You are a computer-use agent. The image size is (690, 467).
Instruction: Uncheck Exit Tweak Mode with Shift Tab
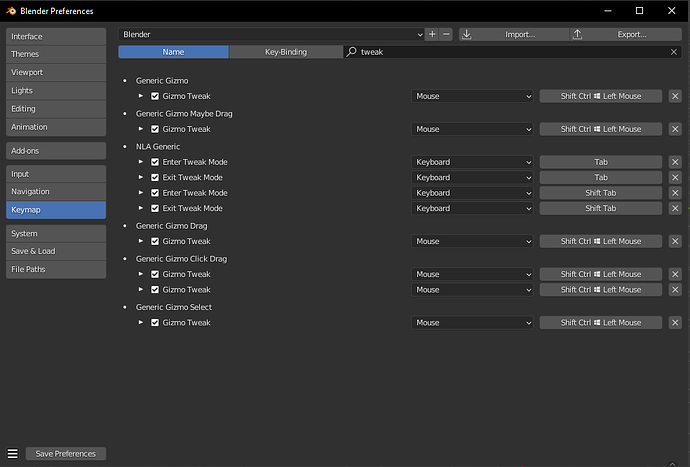click(155, 208)
